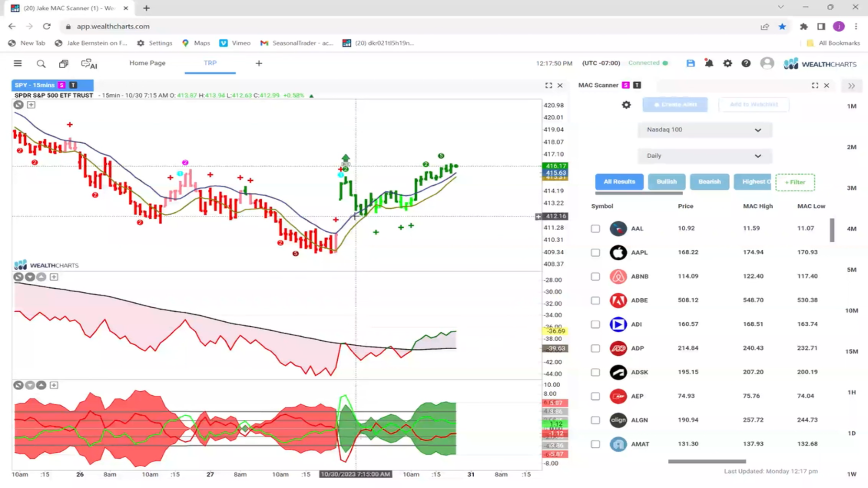Open the alerts bell icon
868x488 pixels.
[709, 63]
